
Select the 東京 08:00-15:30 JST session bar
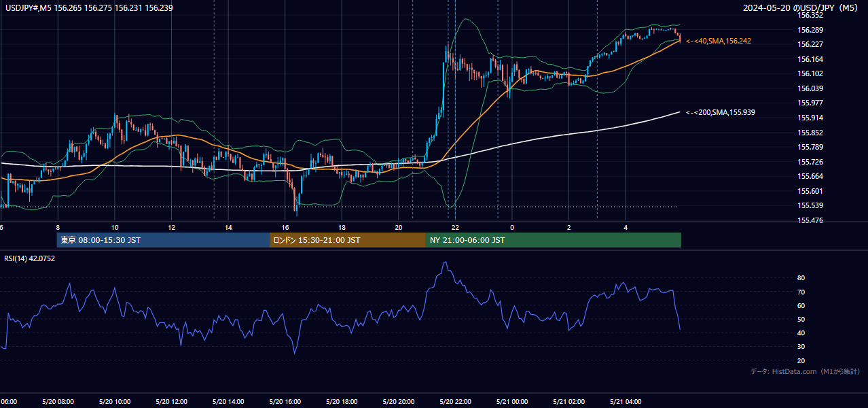pos(163,240)
